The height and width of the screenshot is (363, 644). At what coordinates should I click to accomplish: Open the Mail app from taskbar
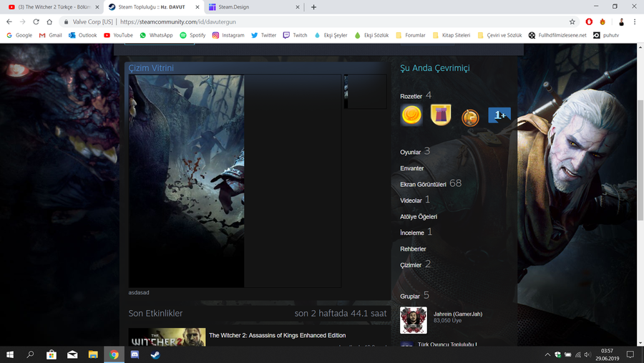point(72,354)
